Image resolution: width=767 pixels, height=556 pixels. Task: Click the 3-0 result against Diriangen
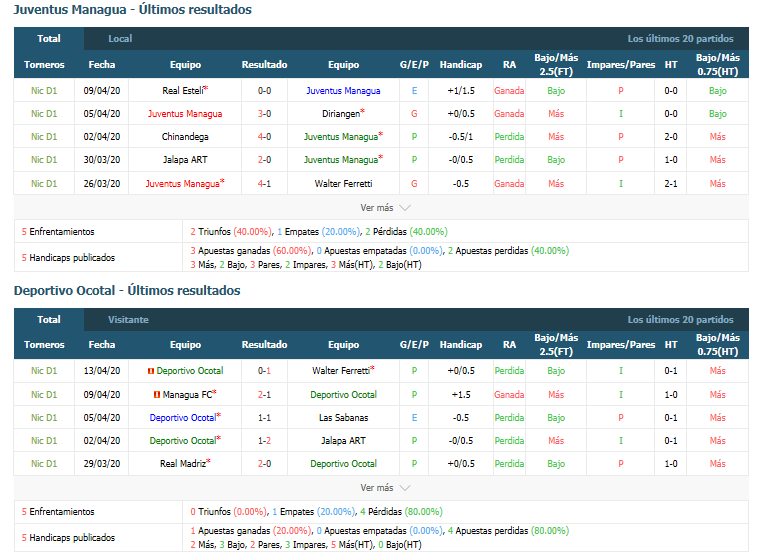pos(264,113)
